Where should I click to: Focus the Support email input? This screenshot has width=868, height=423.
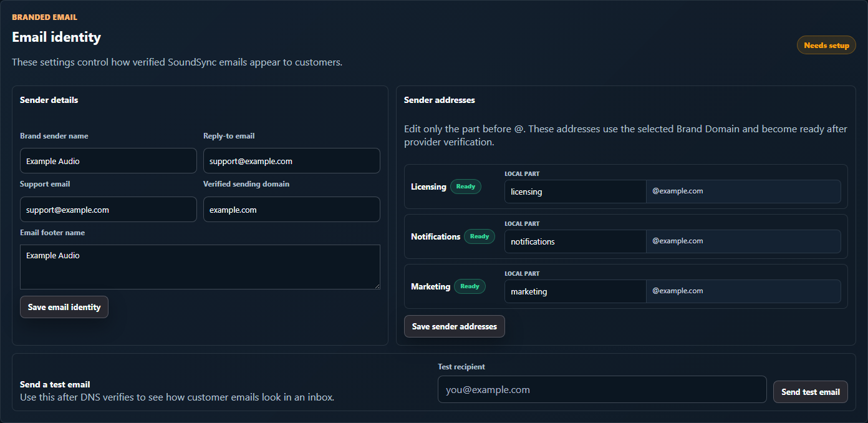(109, 210)
